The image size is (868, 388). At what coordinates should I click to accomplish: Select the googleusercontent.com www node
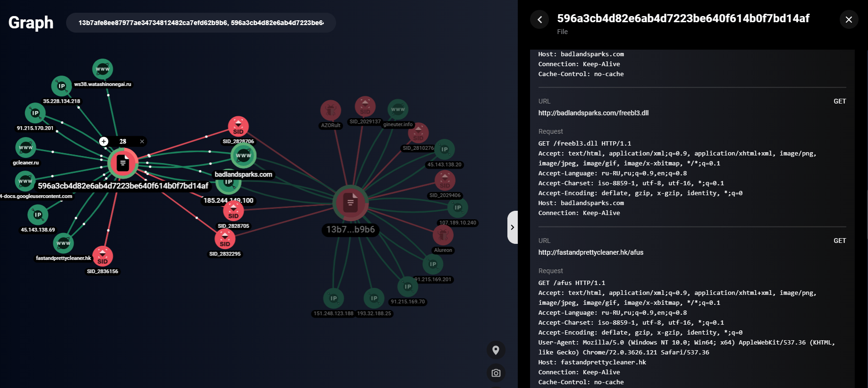click(x=25, y=181)
